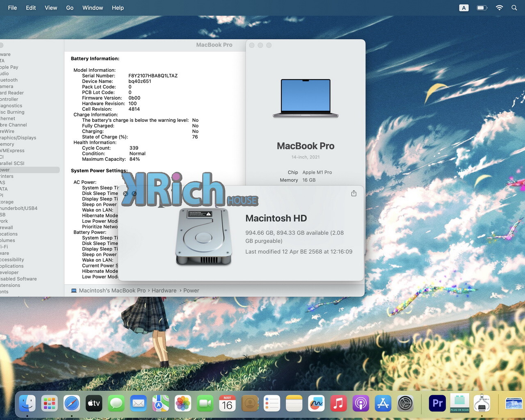Open the Photos app
This screenshot has height=420, width=525.
tap(183, 404)
